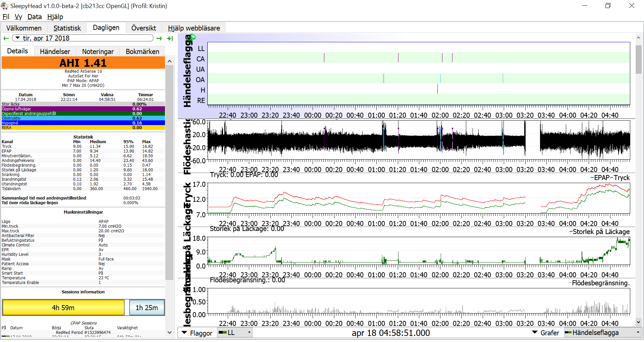Click the green pin on Händelseflagga graph
The image size is (644, 342).
193,37
